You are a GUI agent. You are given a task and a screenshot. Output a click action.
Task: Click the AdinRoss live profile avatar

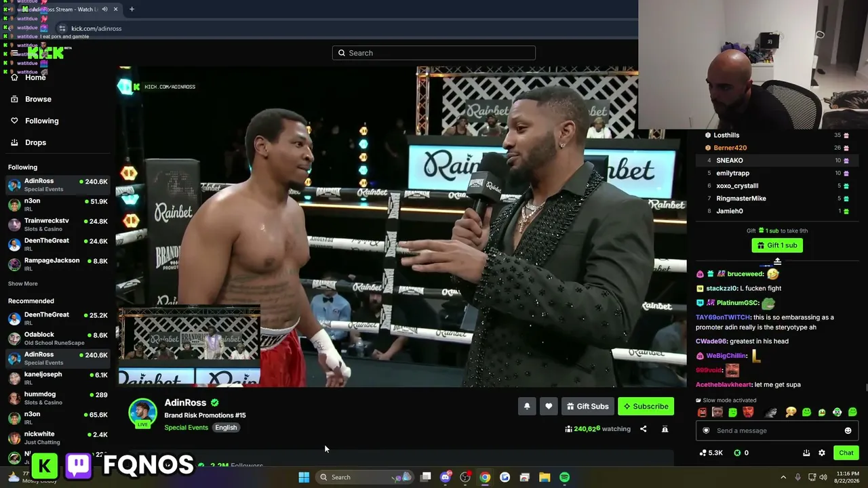pos(142,413)
